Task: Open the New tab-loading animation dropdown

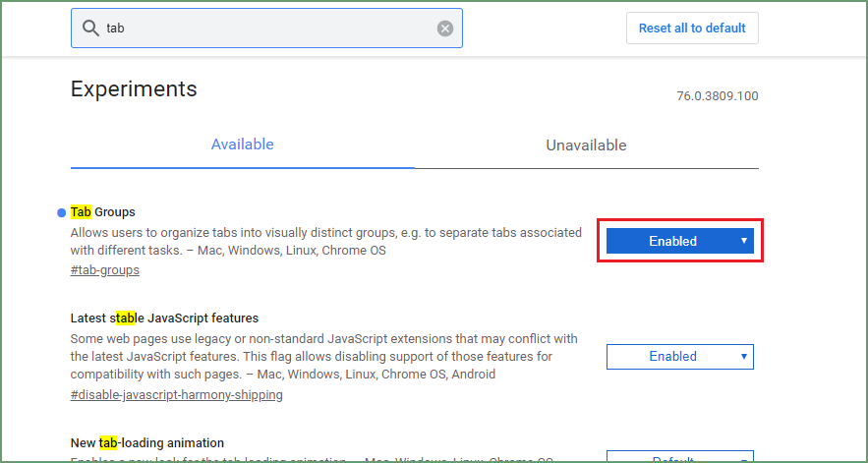Action: click(x=679, y=457)
